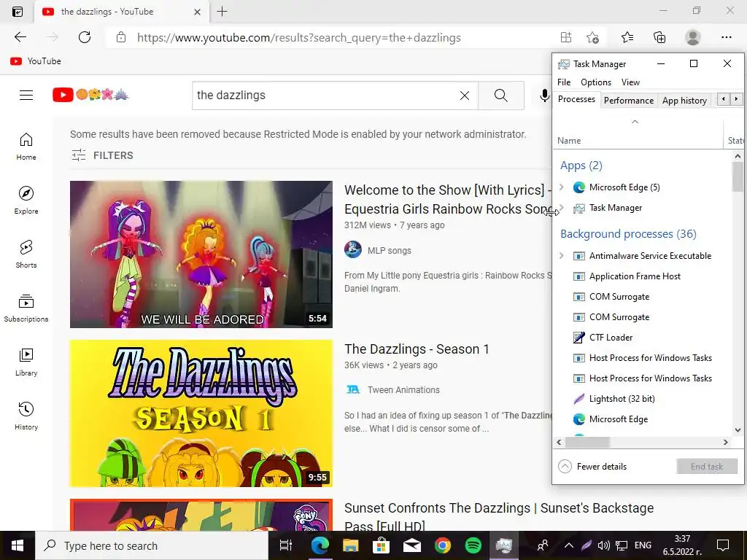The image size is (747, 560).
Task: View site information via the lock icon
Action: [x=121, y=37]
